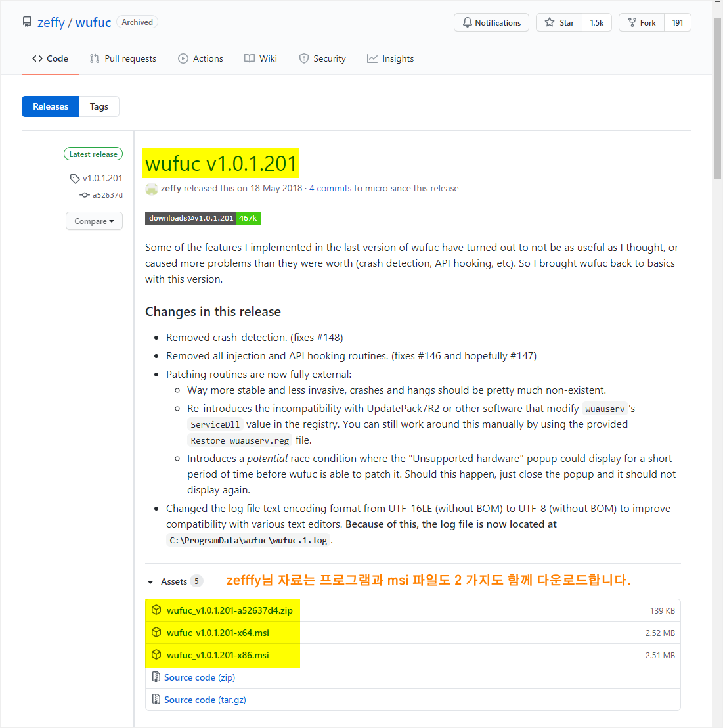Click package icon beside x86.msi asset
The image size is (723, 728).
(x=156, y=654)
